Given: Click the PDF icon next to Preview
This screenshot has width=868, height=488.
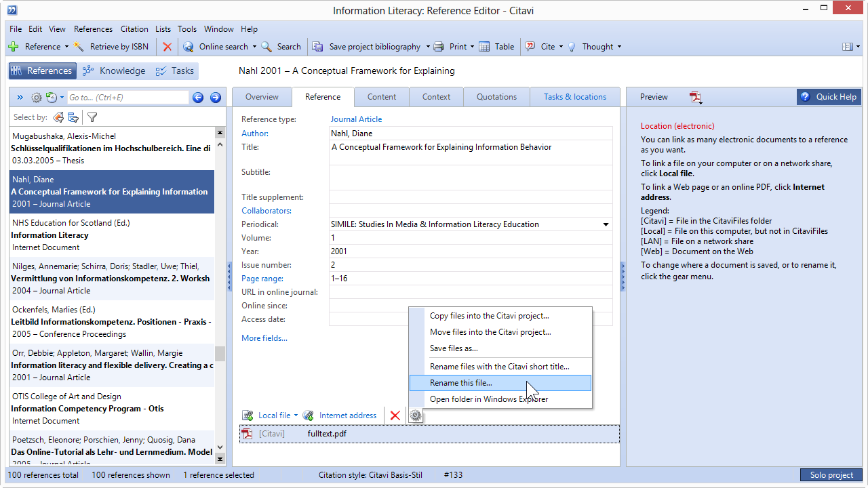Looking at the screenshot, I should tap(696, 97).
